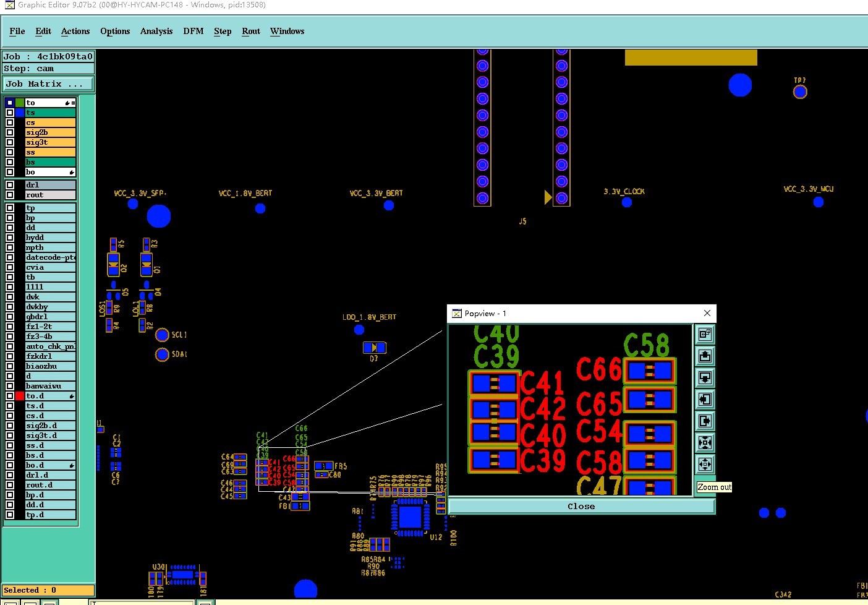Select the 'cvia' layer name
Image resolution: width=868 pixels, height=605 pixels.
click(x=50, y=267)
